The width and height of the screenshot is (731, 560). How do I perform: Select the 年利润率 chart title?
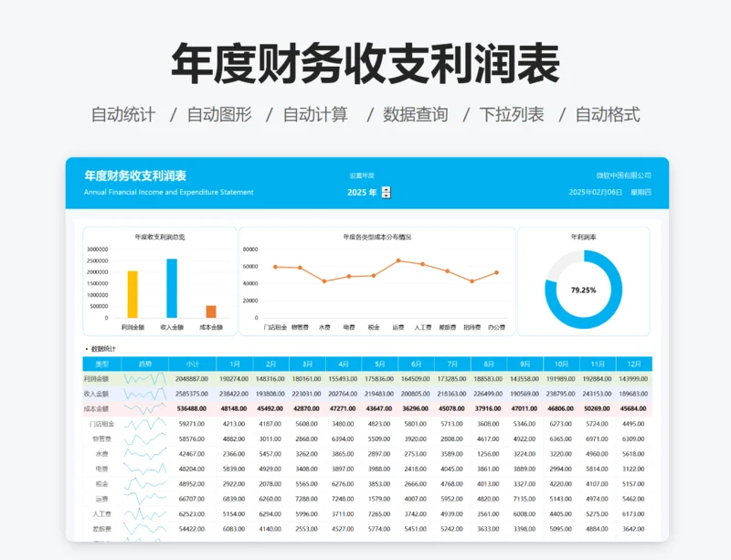coord(584,237)
